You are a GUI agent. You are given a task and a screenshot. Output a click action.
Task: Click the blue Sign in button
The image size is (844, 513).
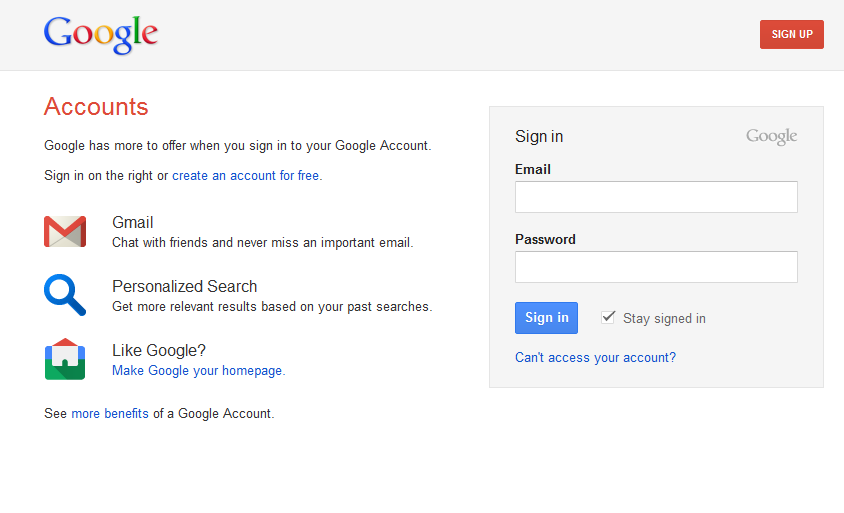coord(546,318)
